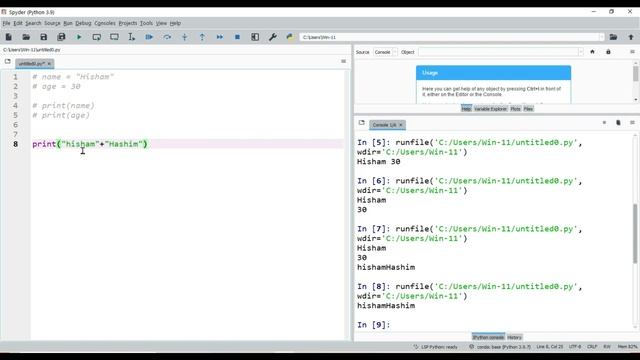Change to parent directory arrow icon
The width and height of the screenshot is (640, 360).
pos(631,37)
